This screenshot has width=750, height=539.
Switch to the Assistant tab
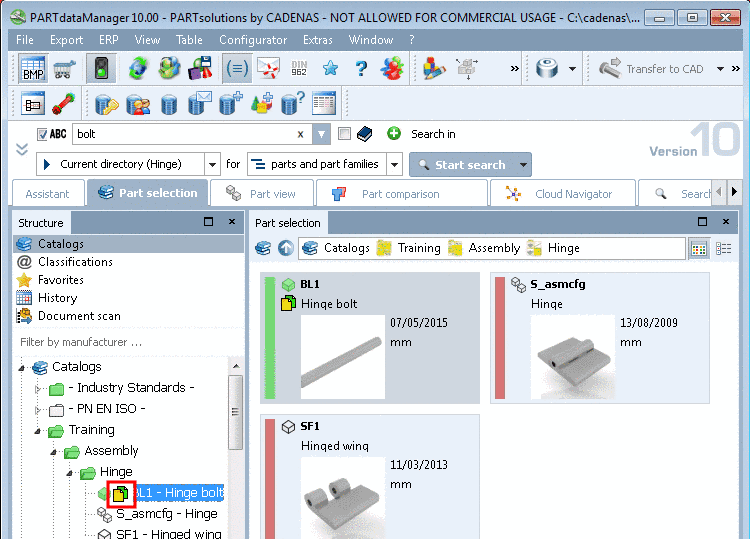point(47,194)
